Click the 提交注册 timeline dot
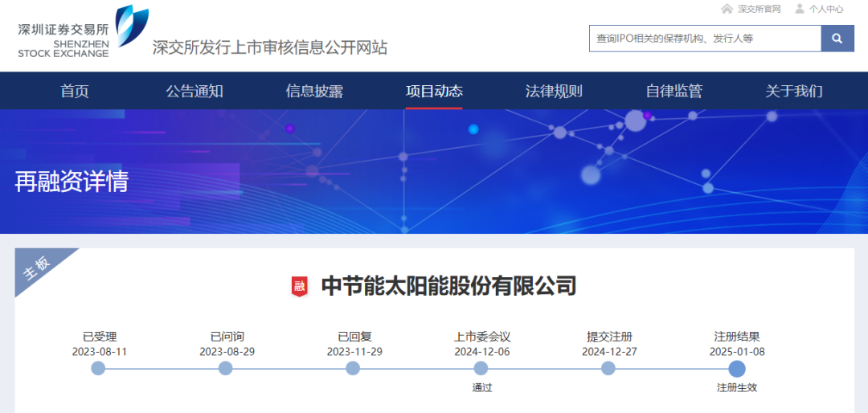The height and width of the screenshot is (413, 868). point(608,368)
